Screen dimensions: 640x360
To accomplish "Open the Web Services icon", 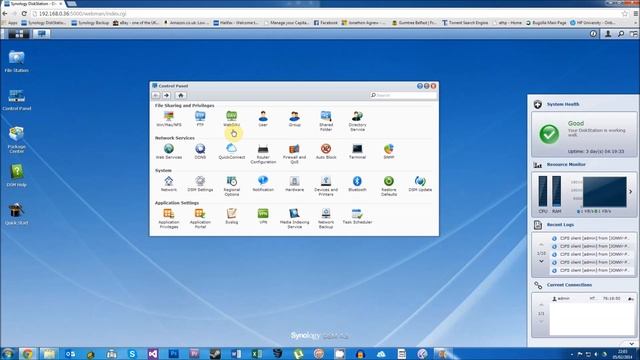I will pos(169,151).
